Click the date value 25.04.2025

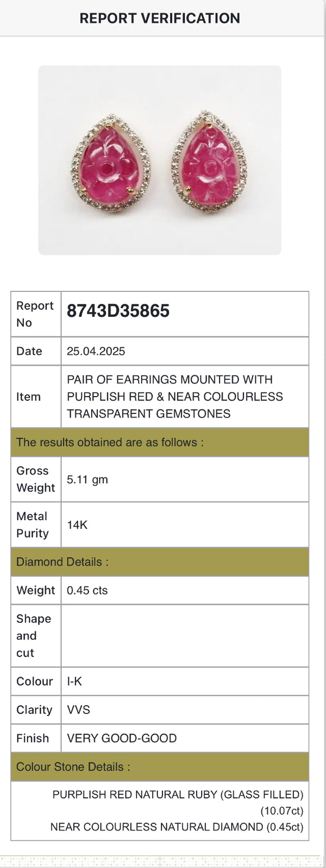(96, 351)
